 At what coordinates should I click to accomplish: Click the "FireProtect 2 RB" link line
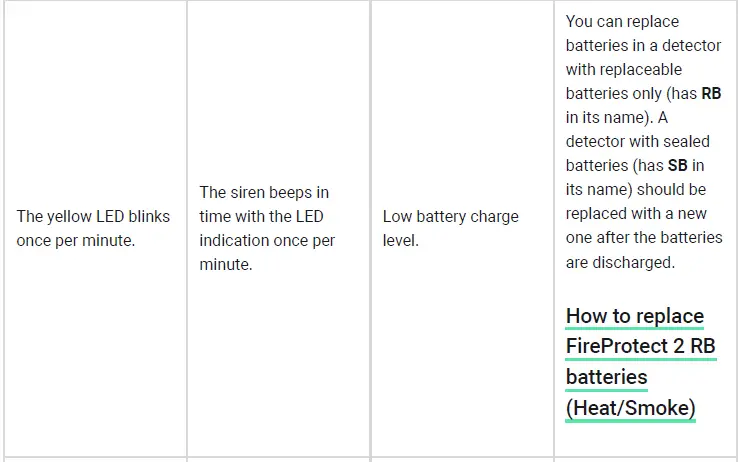tap(640, 347)
